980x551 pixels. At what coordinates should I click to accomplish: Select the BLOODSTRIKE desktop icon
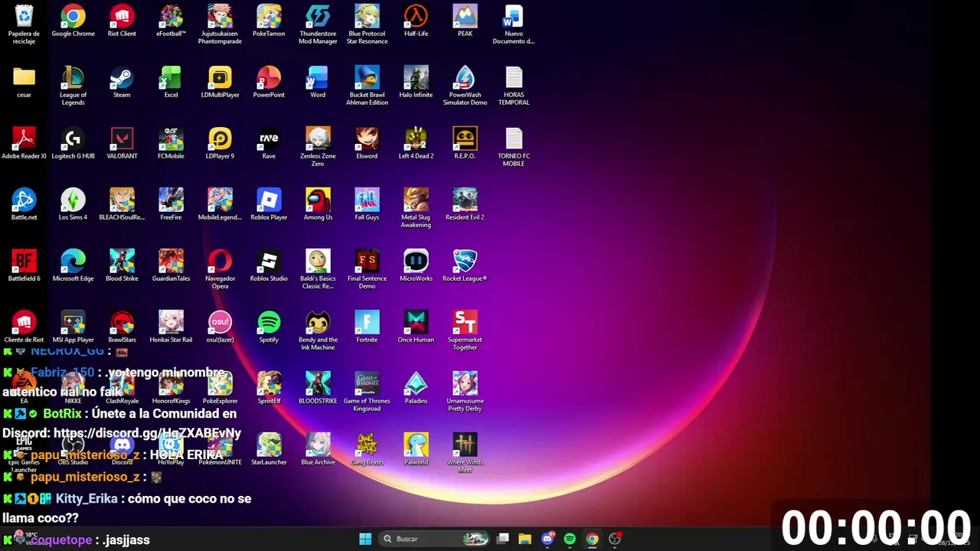(x=318, y=389)
